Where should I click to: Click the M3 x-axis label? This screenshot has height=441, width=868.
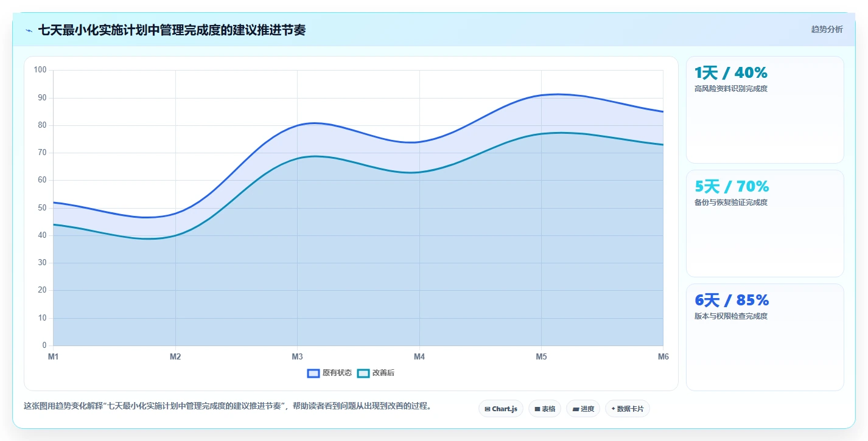pos(297,357)
